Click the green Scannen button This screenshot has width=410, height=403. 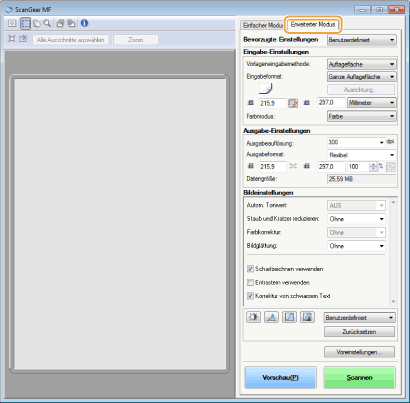coord(359,377)
